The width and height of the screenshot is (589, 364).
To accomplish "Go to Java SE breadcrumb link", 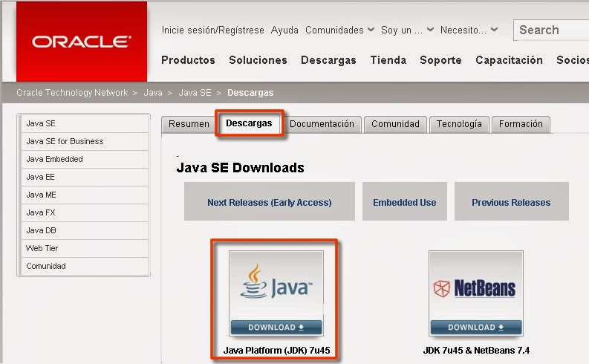I will click(195, 93).
